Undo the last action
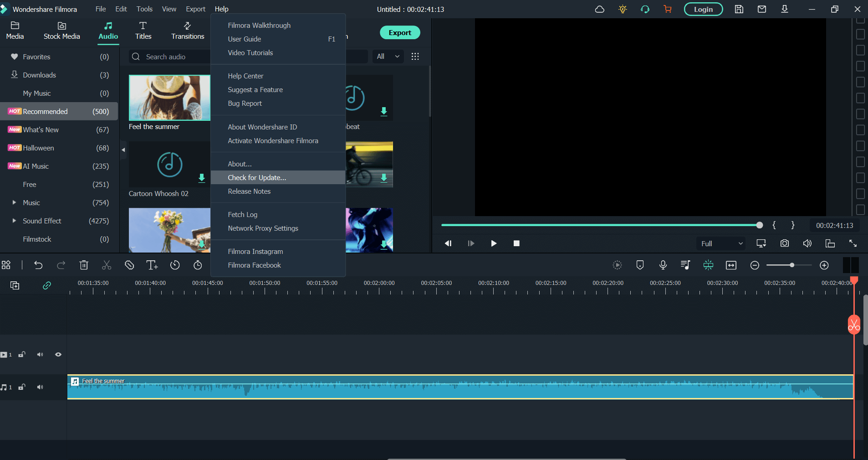 (x=38, y=265)
